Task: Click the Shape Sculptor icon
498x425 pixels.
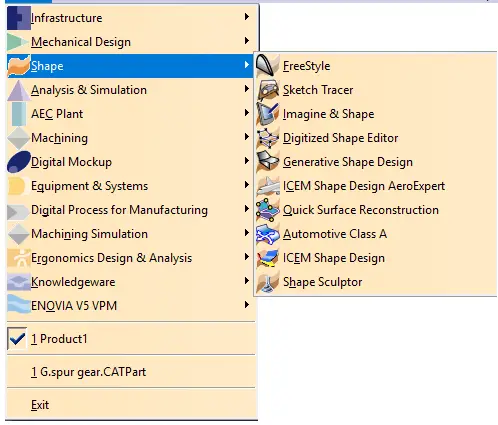Action: point(268,283)
